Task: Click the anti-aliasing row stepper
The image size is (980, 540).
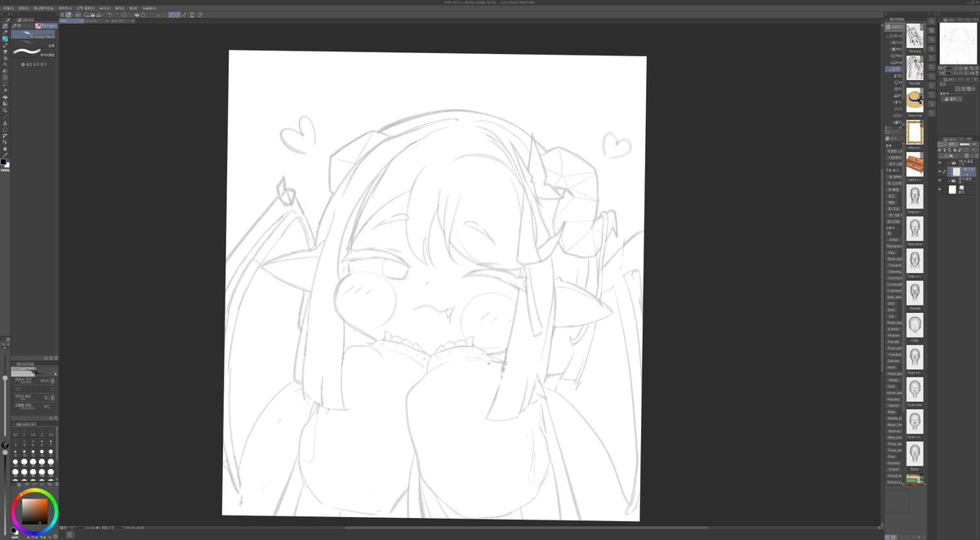Action: (53, 397)
